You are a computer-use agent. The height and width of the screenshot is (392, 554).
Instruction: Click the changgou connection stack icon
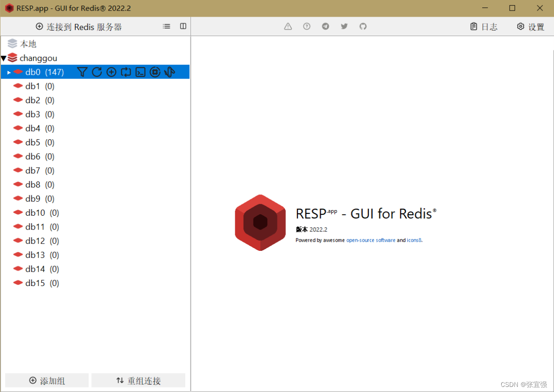tap(13, 57)
